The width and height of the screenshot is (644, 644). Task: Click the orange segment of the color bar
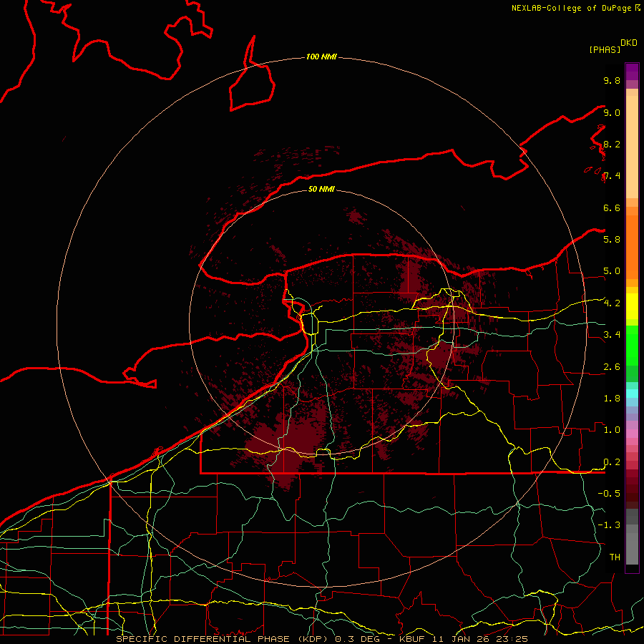(x=632, y=246)
